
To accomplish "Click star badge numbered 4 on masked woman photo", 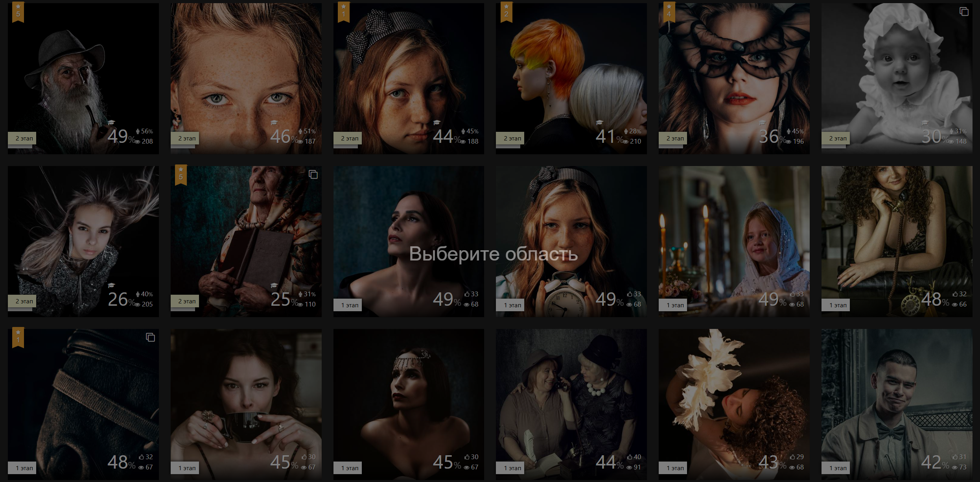I will click(669, 12).
